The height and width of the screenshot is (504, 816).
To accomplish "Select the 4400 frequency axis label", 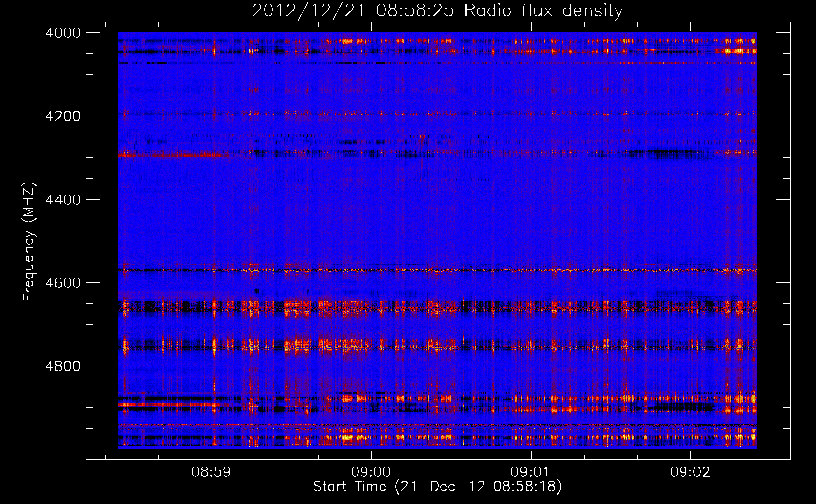I will [x=63, y=200].
